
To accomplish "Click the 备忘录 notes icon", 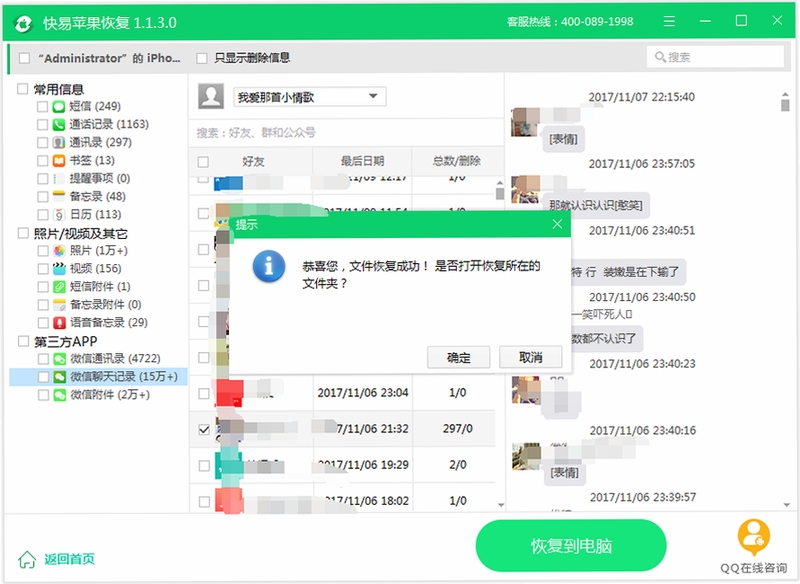I will pos(59,196).
